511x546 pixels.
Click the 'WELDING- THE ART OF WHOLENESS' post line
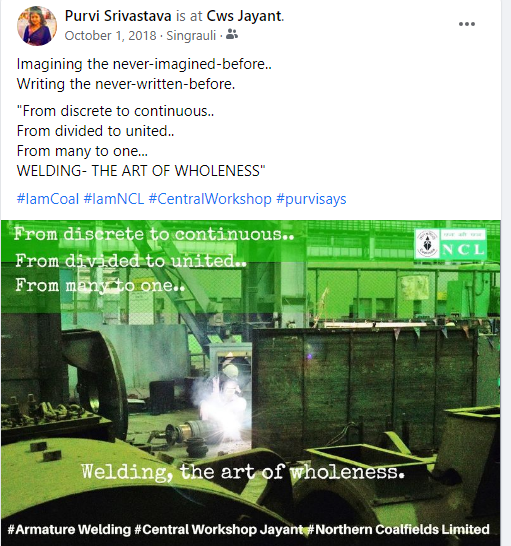[x=141, y=171]
